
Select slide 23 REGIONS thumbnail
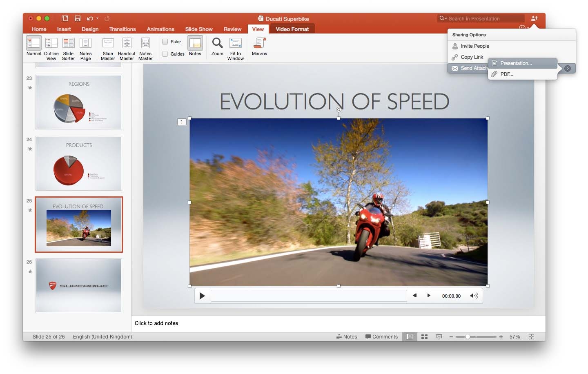tap(79, 102)
